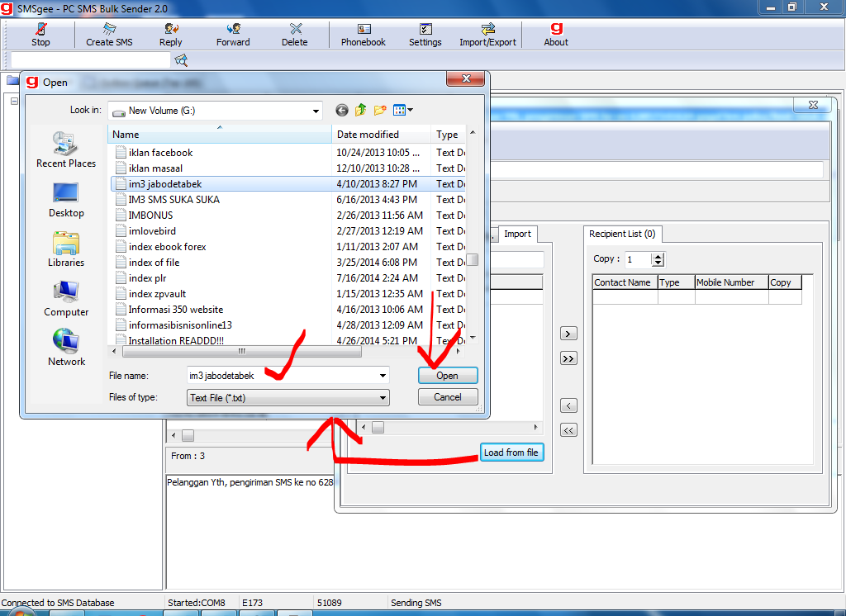Screen dimensions: 846x616
Task: Open the Phonebook from toolbar
Action: coord(364,35)
